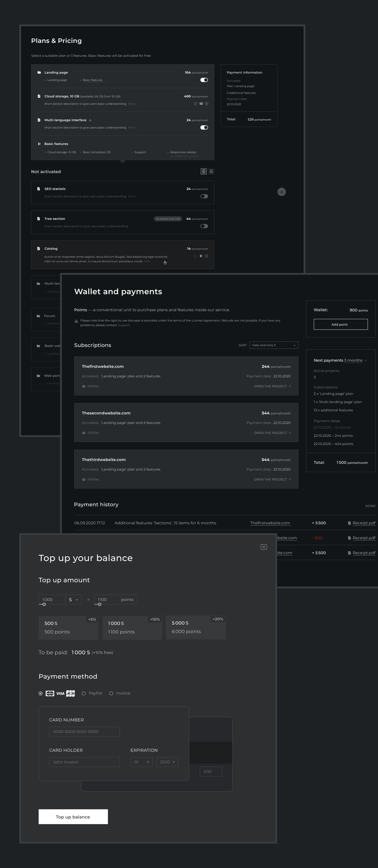
Task: Expand the active plans panel chevron
Action: pyautogui.click(x=123, y=161)
